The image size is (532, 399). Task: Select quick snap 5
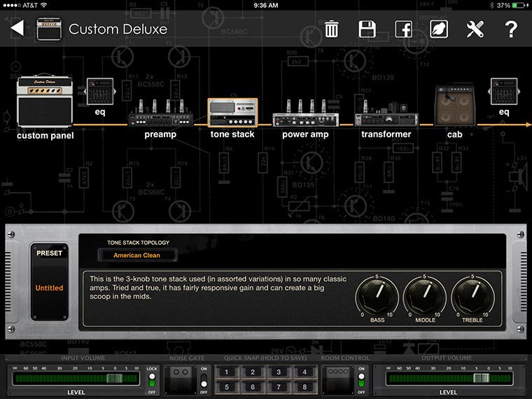227,387
